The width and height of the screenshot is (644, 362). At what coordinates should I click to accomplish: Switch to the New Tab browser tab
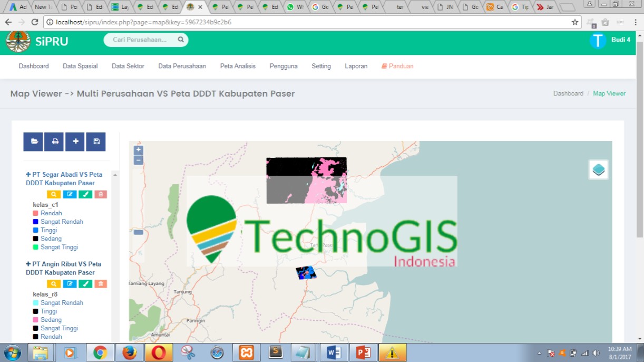[43, 7]
